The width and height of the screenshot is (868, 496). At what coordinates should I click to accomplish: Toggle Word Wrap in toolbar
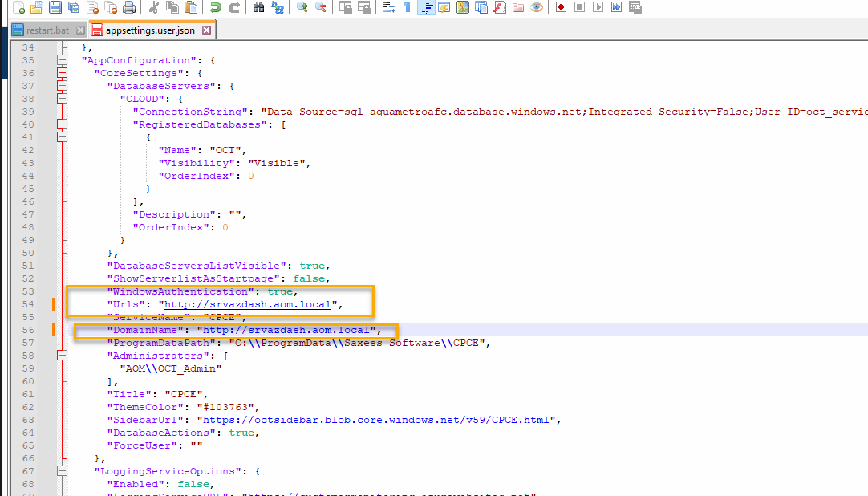point(388,7)
